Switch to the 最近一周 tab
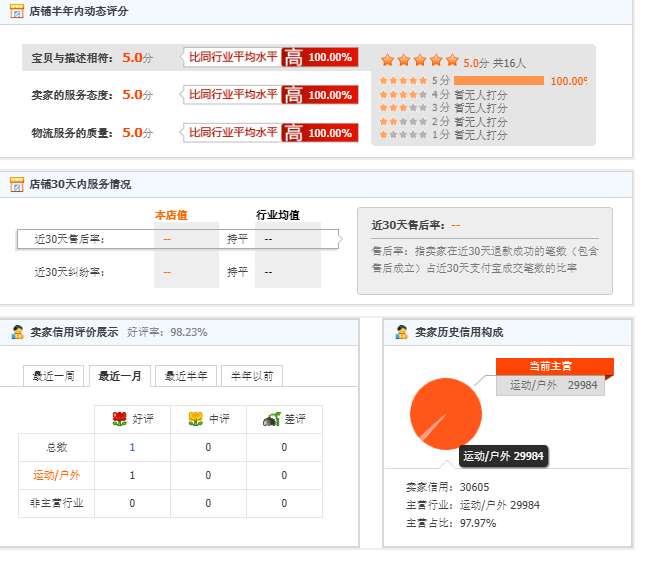Screen dimensions: 653x569 [54, 376]
